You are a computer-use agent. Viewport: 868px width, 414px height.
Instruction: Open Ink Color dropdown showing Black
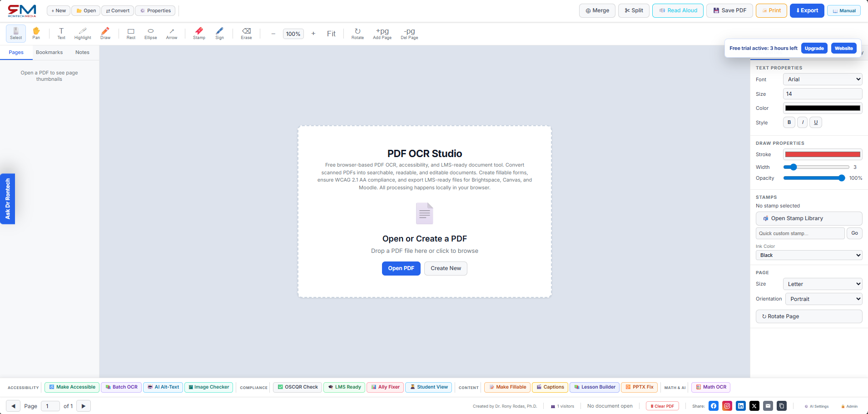pos(809,255)
